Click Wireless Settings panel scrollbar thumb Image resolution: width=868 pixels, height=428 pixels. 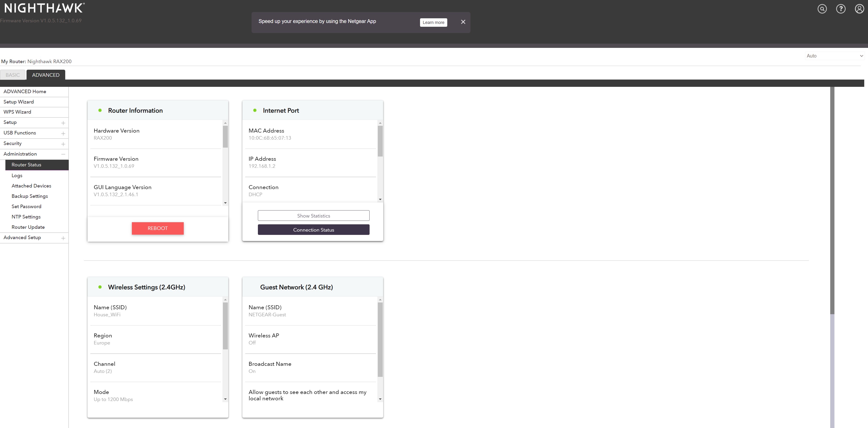(226, 326)
